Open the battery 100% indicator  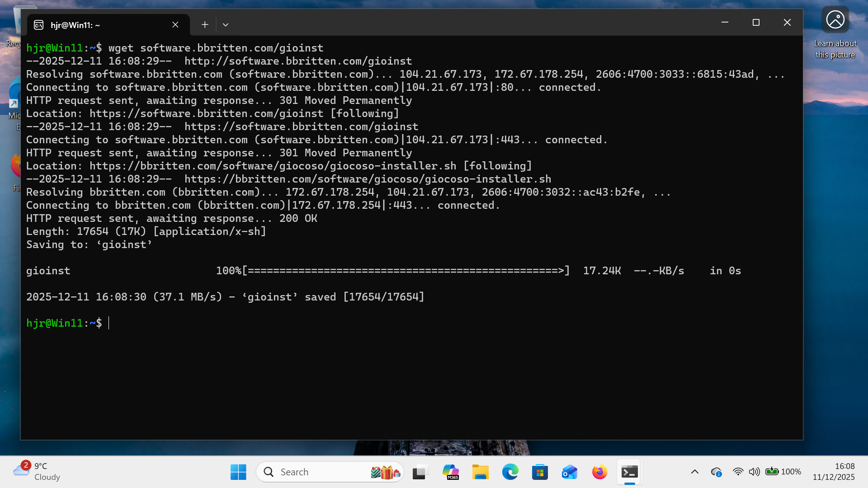[x=783, y=472]
